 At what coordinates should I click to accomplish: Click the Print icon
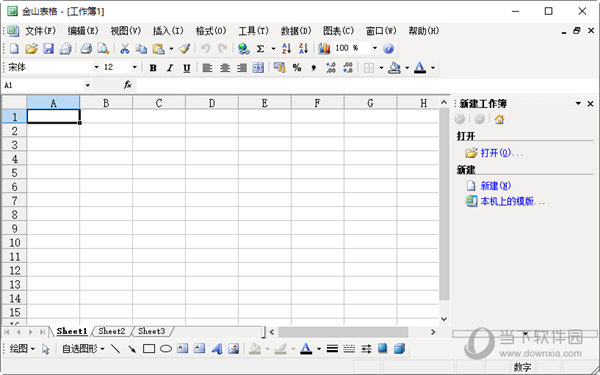click(x=86, y=49)
